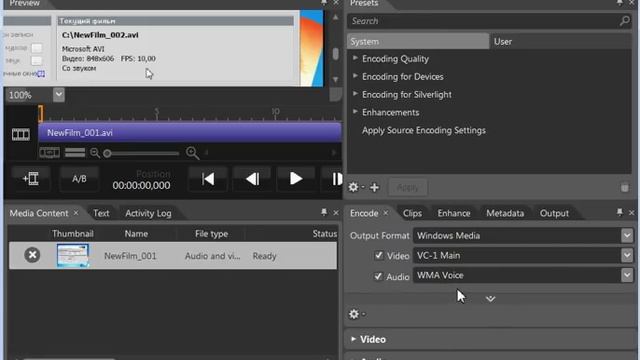Pin the Preview panel

[x=324, y=3]
